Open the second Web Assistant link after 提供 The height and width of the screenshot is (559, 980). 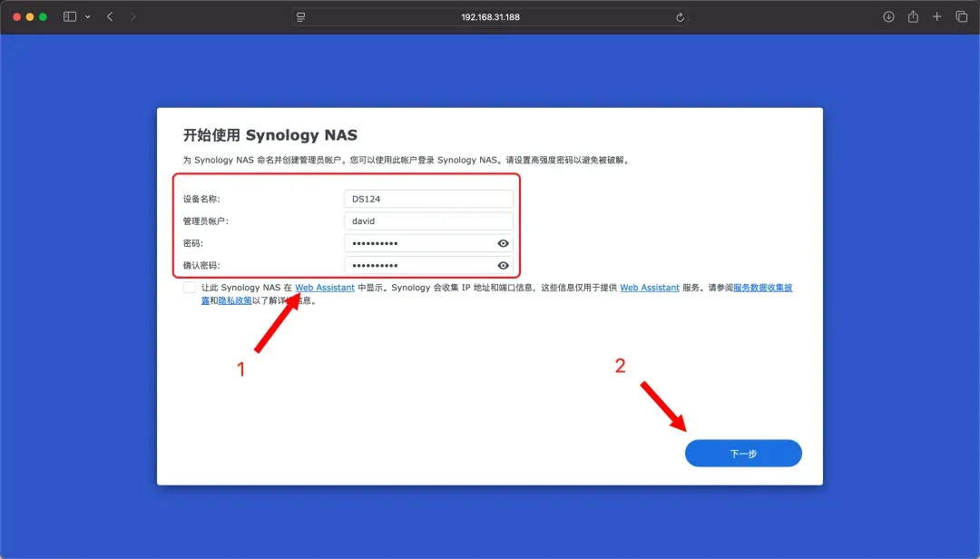[650, 288]
